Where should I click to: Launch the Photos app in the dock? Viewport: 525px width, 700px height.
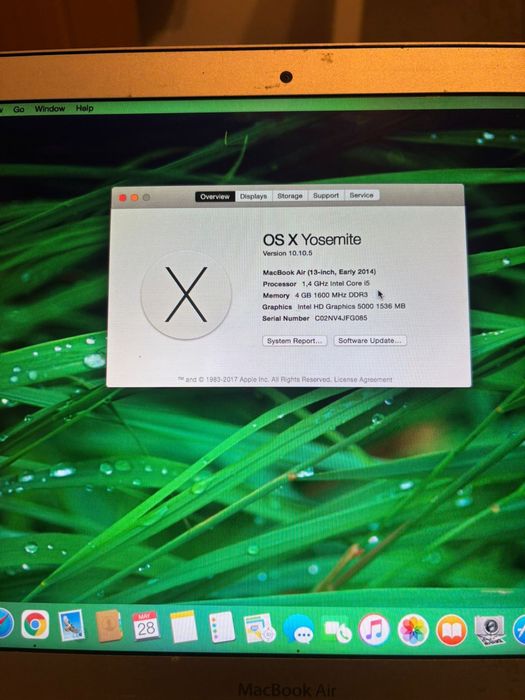tap(413, 630)
